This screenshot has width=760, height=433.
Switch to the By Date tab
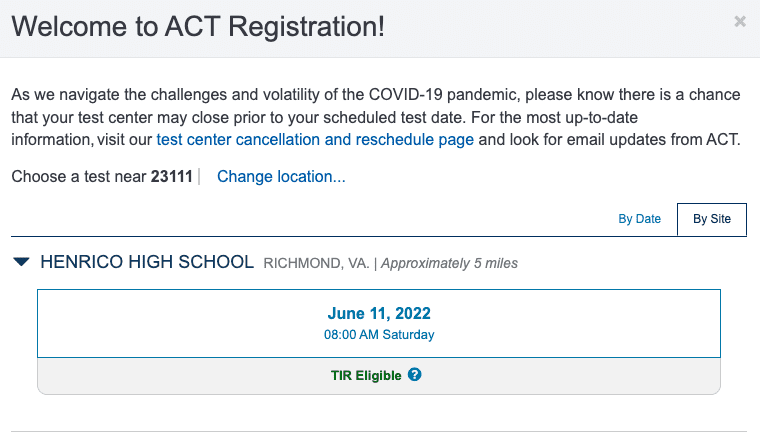639,219
